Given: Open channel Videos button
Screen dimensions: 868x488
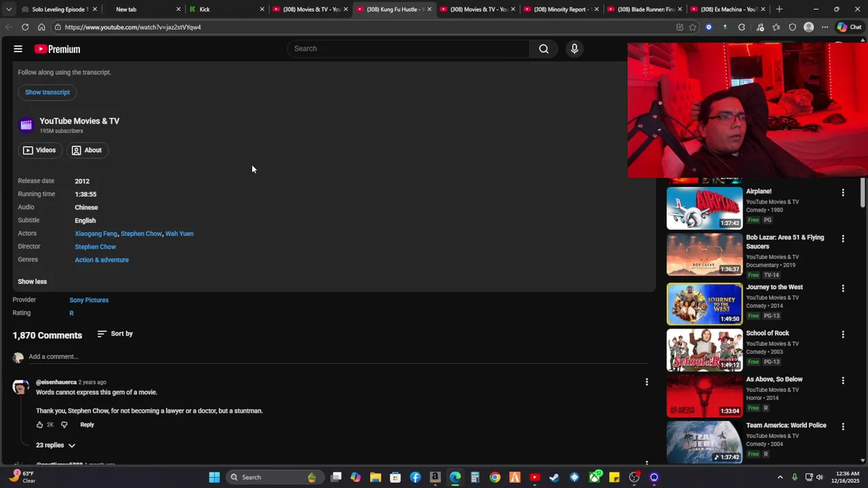Looking at the screenshot, I should coord(40,150).
